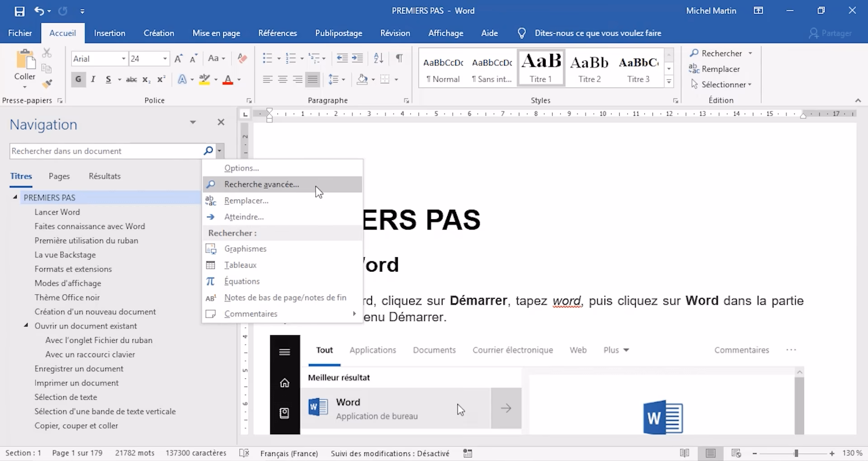
Task: Apply the Titre 1 style
Action: (x=541, y=67)
